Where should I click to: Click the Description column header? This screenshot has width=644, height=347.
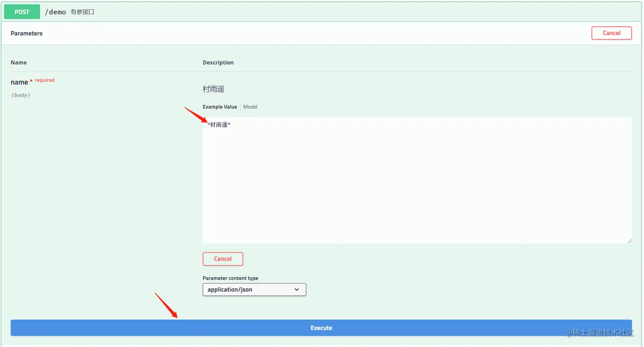point(218,62)
